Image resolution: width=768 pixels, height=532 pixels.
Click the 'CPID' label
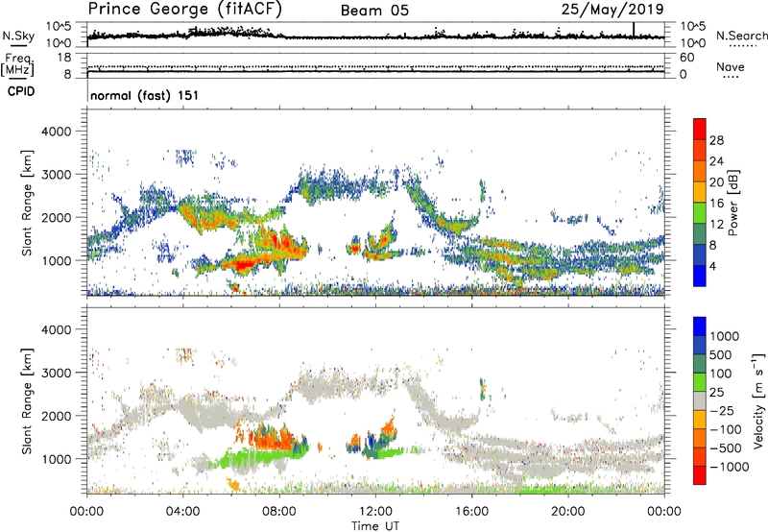pyautogui.click(x=21, y=91)
